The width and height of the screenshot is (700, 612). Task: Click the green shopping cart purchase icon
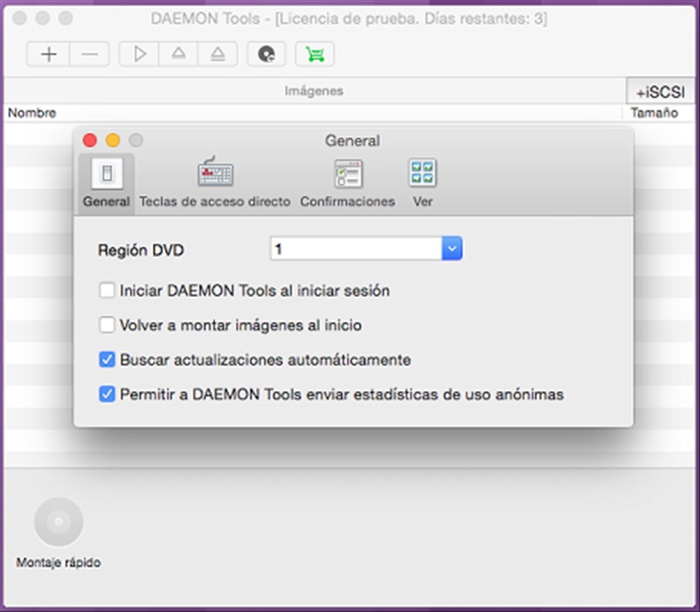(315, 54)
